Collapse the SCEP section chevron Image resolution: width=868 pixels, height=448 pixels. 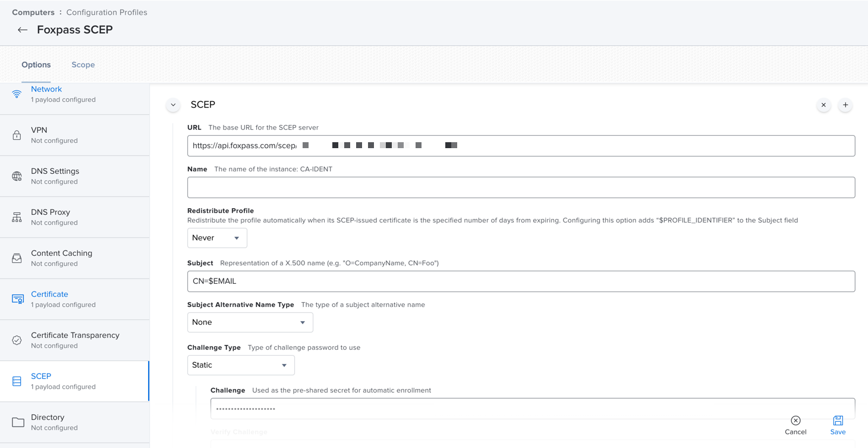[x=173, y=105]
